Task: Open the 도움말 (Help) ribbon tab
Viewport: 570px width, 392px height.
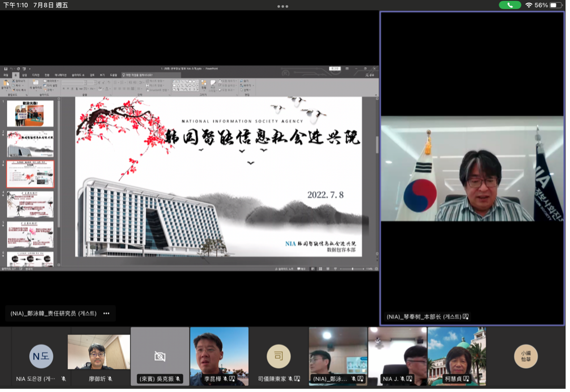Action: click(114, 75)
